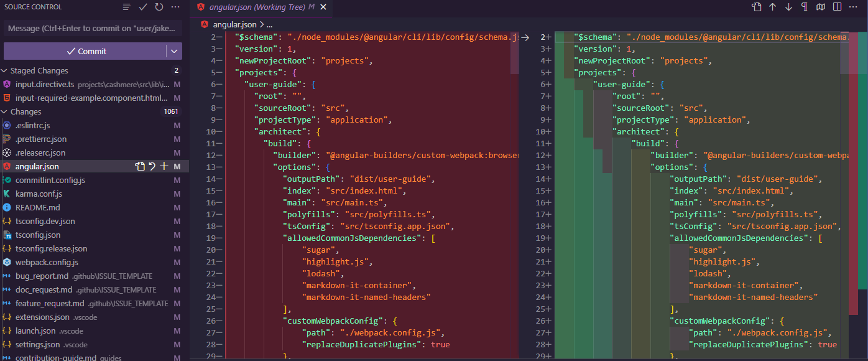Click the HTML5 icon beside input-required-example file
Screen dimensions: 868x361
(x=7, y=98)
